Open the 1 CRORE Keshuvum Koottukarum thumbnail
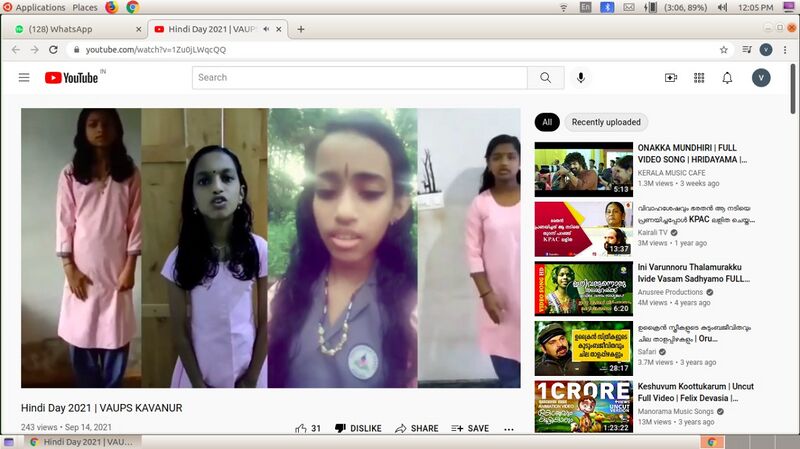 (584, 407)
